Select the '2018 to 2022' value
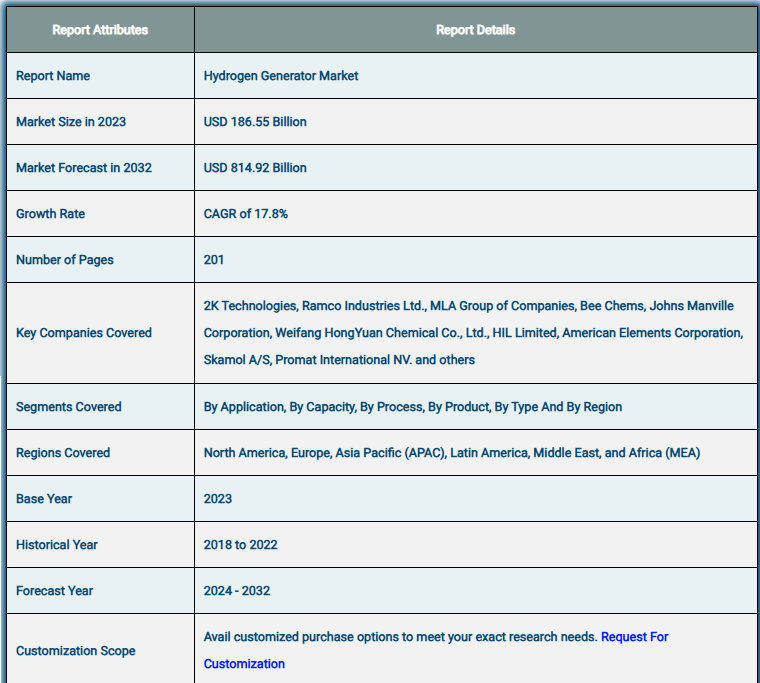The width and height of the screenshot is (760, 683). point(240,545)
